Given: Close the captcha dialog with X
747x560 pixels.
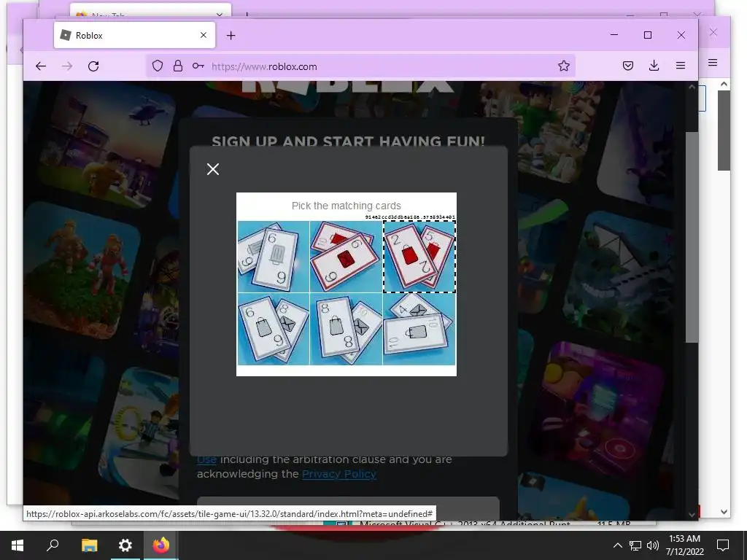Looking at the screenshot, I should (213, 169).
